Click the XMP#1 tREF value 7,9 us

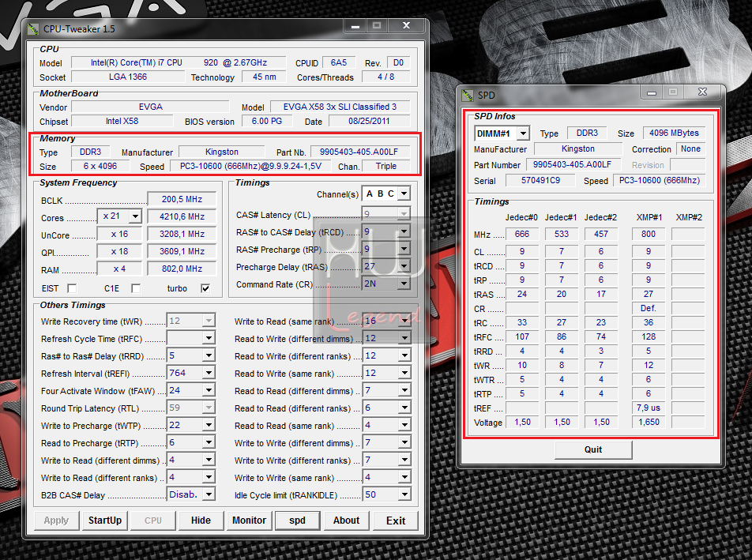(x=649, y=408)
